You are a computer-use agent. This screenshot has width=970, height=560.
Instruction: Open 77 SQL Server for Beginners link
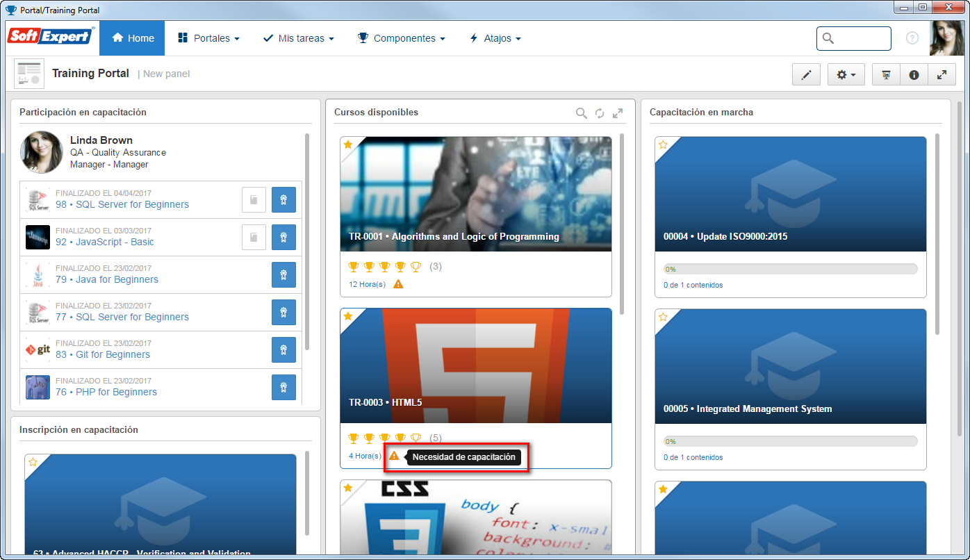122,317
